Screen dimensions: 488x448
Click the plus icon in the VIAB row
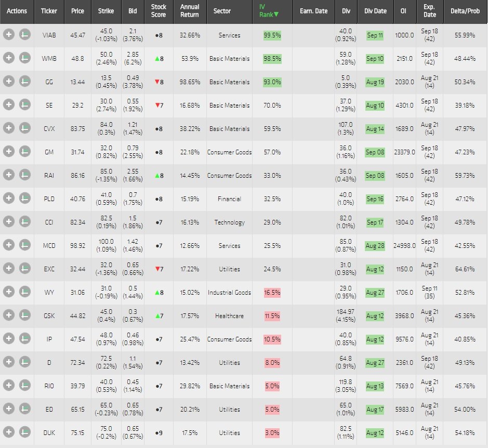pyautogui.click(x=9, y=34)
